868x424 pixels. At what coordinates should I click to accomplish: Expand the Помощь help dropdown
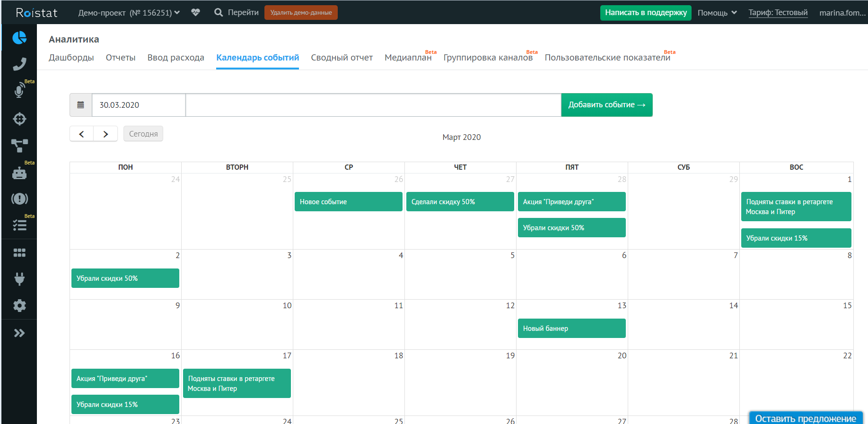(x=717, y=13)
